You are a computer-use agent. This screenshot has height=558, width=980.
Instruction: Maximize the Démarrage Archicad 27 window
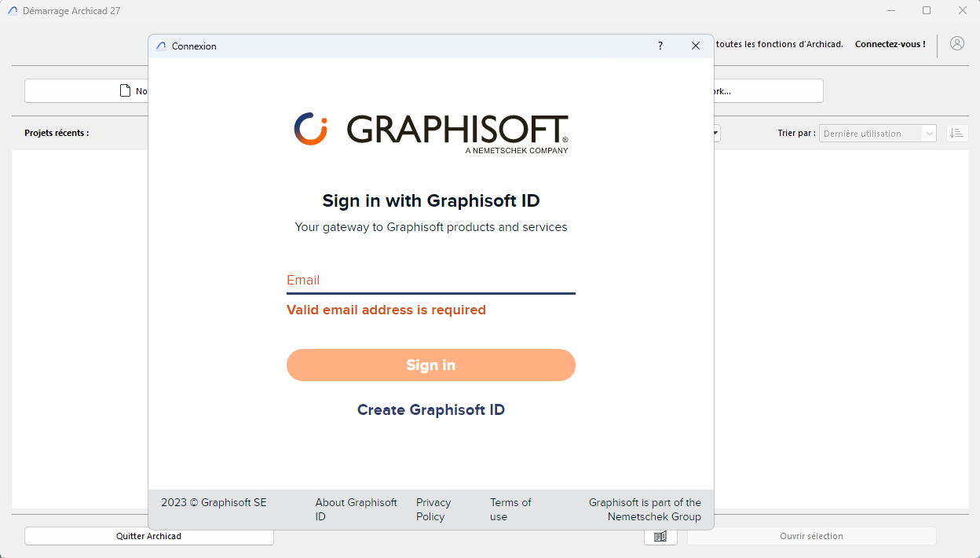click(x=927, y=11)
